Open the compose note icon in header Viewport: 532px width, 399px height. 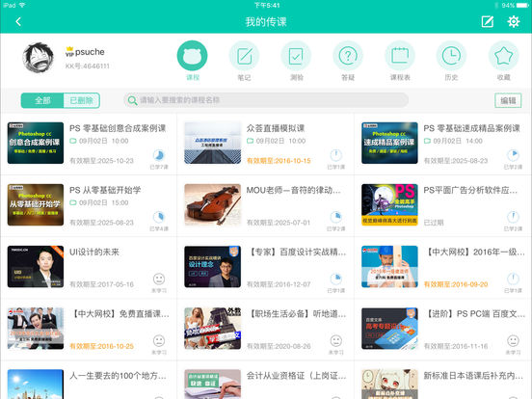pyautogui.click(x=488, y=22)
